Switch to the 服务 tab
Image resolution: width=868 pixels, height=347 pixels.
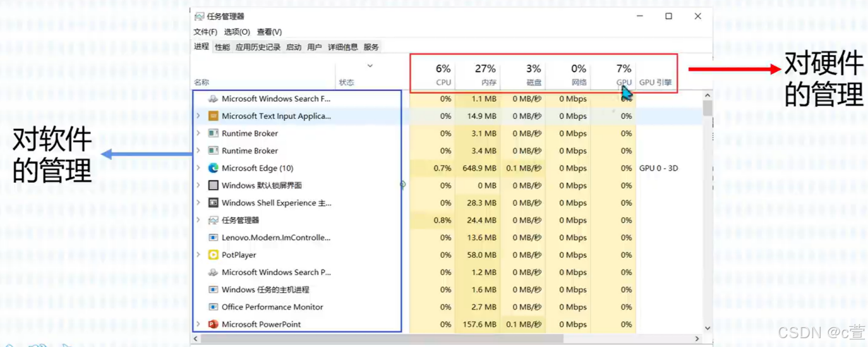click(x=371, y=47)
